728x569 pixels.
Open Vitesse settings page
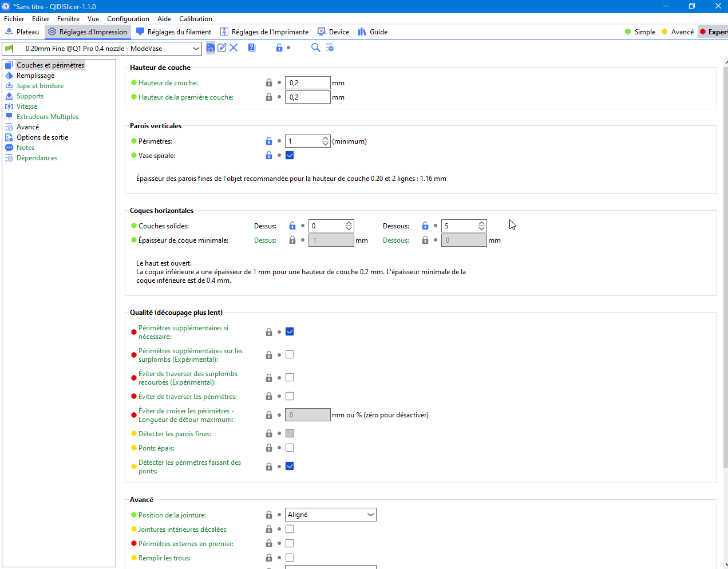pos(27,106)
